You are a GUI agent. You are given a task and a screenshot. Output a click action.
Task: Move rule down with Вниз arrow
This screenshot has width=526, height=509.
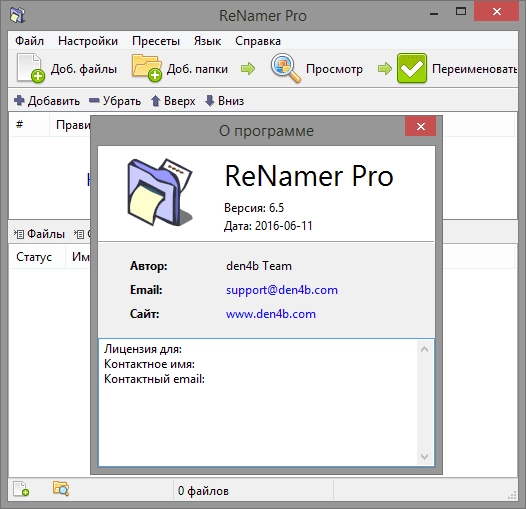point(224,101)
